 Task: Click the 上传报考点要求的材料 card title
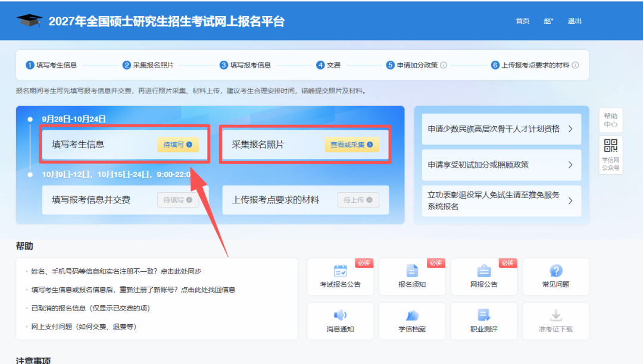pos(276,200)
